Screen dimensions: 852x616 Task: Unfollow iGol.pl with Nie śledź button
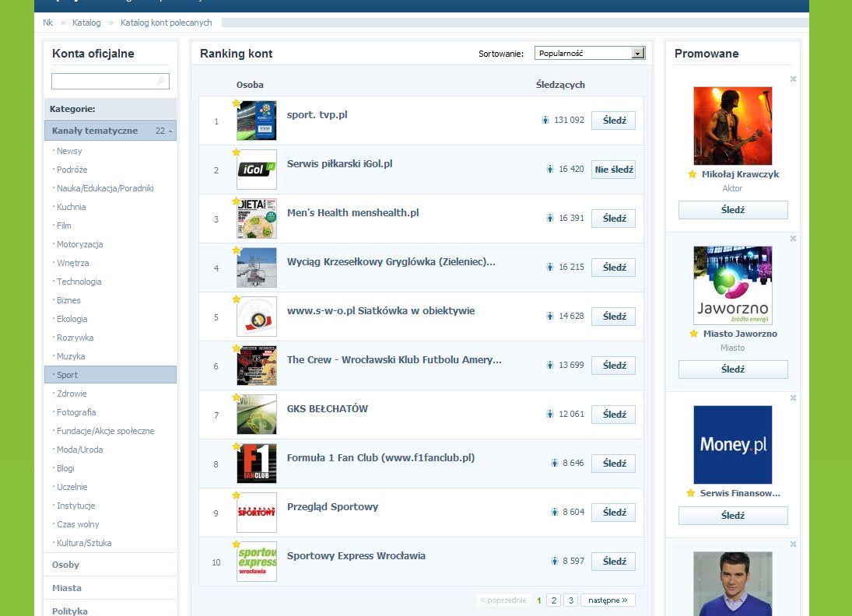click(613, 170)
